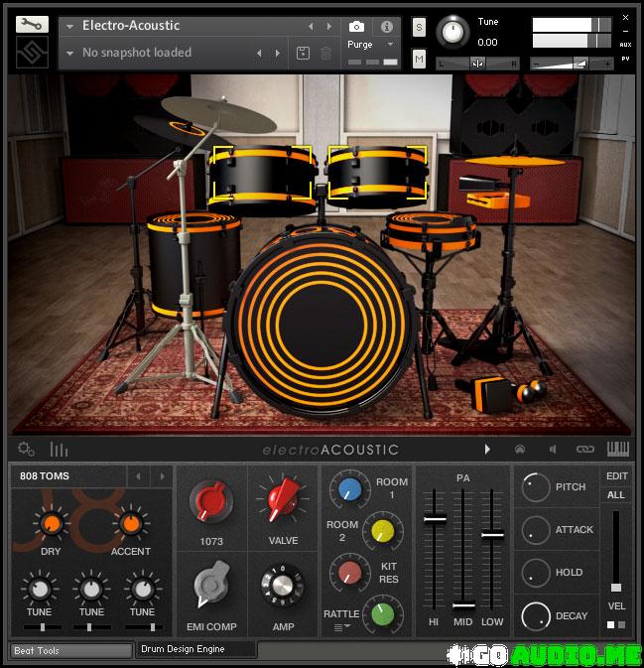Viewport: 644px width, 668px height.
Task: Click the piano keyboard icon
Action: (617, 449)
